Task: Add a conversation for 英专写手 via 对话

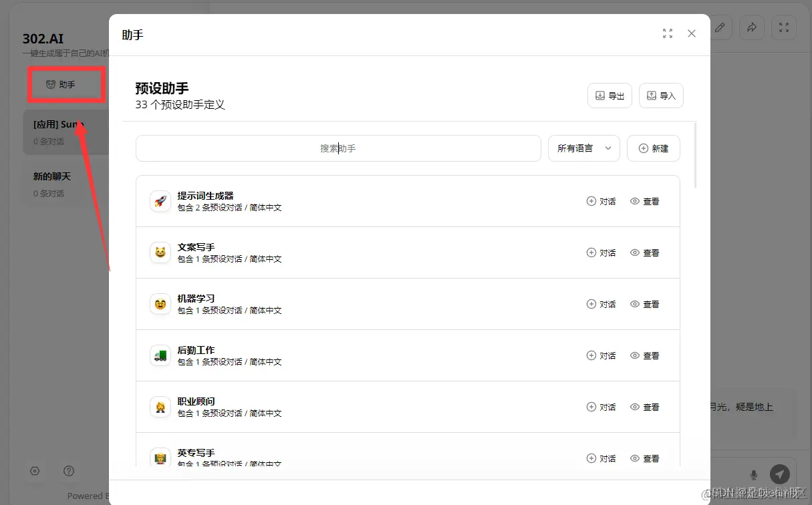Action: click(601, 458)
